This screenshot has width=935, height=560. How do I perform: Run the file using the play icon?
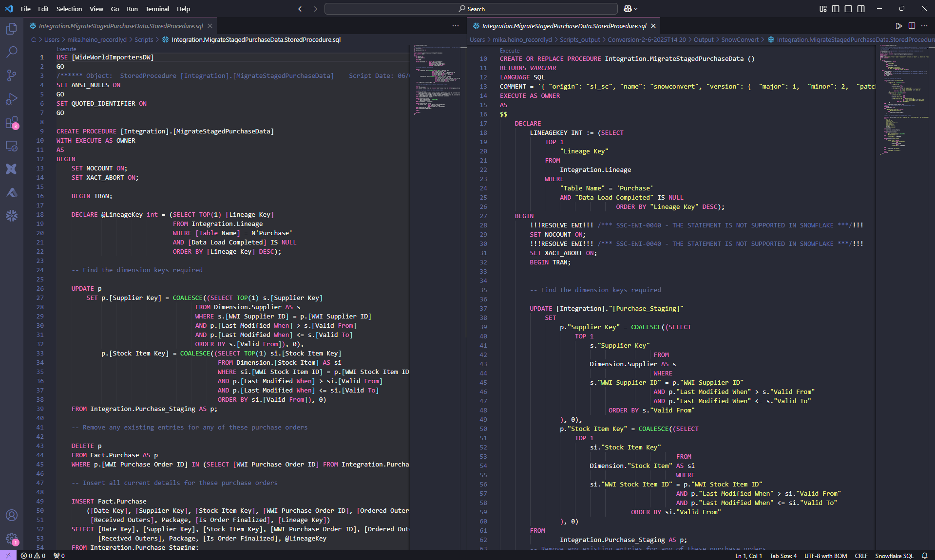899,26
